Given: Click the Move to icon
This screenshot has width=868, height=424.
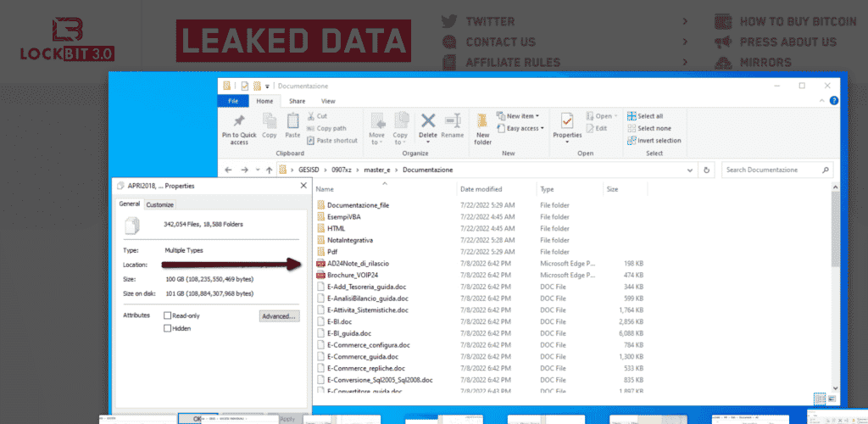Looking at the screenshot, I should [x=377, y=120].
